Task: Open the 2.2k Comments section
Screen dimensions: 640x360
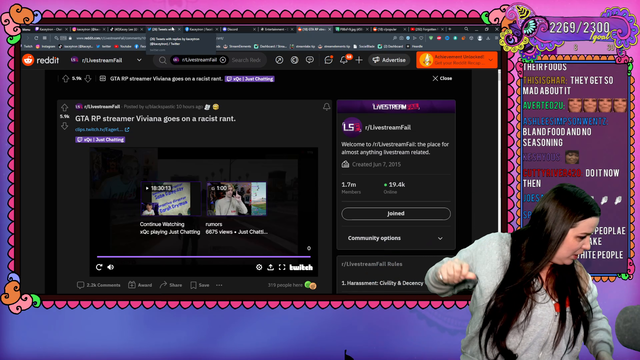Action: pos(99,285)
